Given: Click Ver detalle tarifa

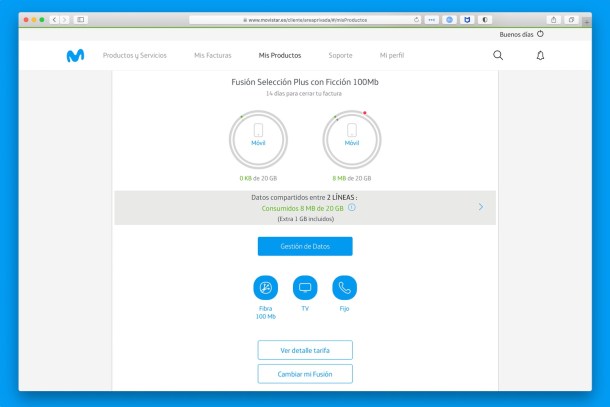Looking at the screenshot, I should pos(305,350).
